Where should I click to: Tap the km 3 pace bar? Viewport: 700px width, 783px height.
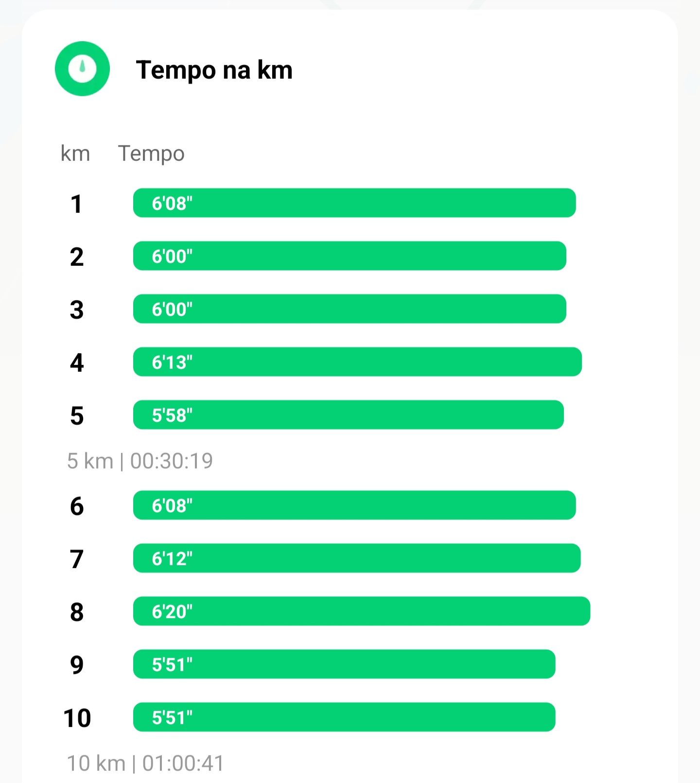(x=350, y=309)
